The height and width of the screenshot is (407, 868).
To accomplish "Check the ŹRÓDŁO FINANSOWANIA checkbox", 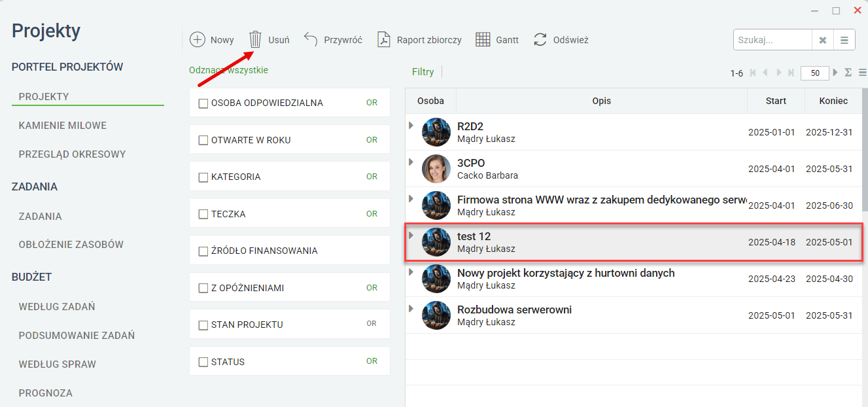I will [203, 251].
